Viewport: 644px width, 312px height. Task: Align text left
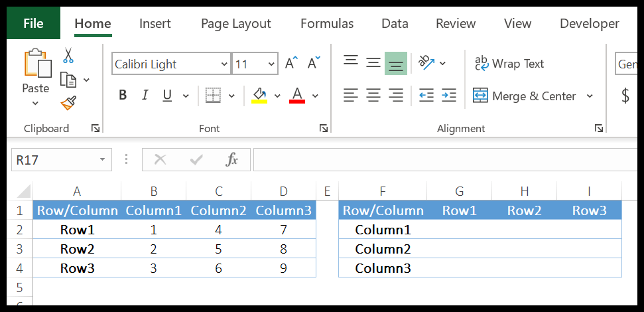tap(351, 96)
